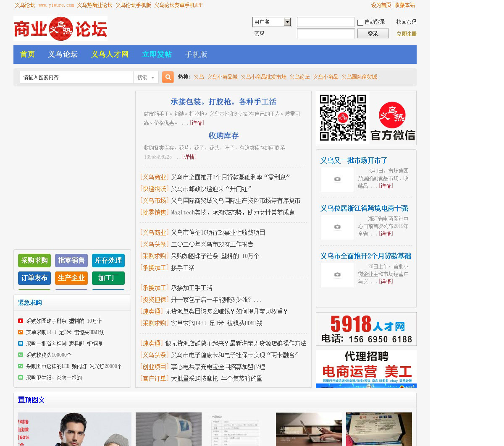Click the camera placeholder beside 义乌又一批市场开市了

[x=337, y=180]
